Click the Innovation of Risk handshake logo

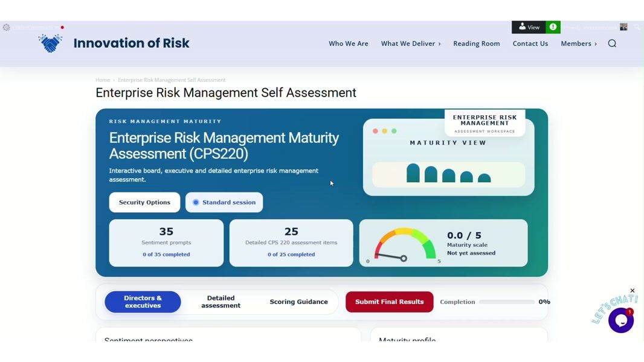(x=50, y=43)
